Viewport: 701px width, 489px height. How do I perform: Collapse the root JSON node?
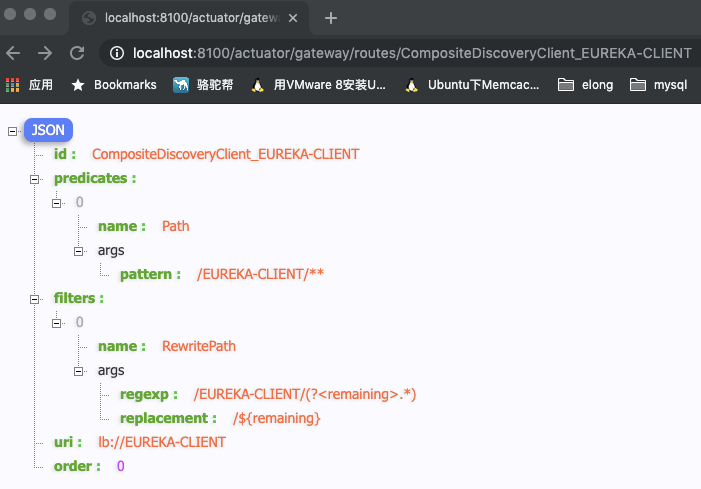tap(13, 131)
